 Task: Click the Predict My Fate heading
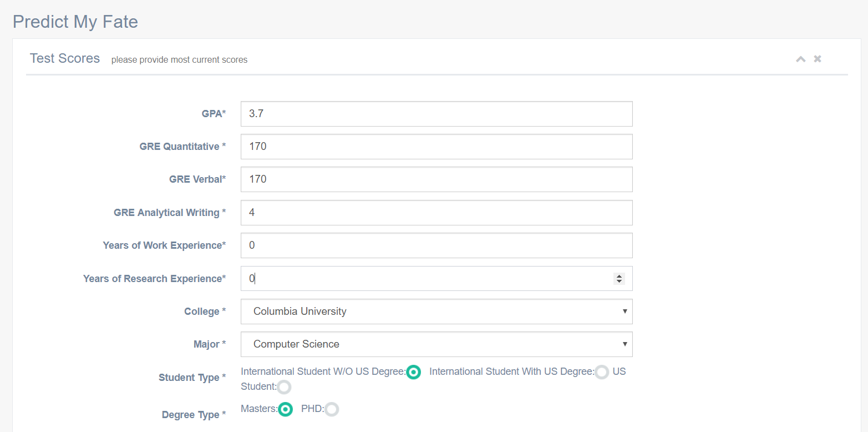click(75, 22)
